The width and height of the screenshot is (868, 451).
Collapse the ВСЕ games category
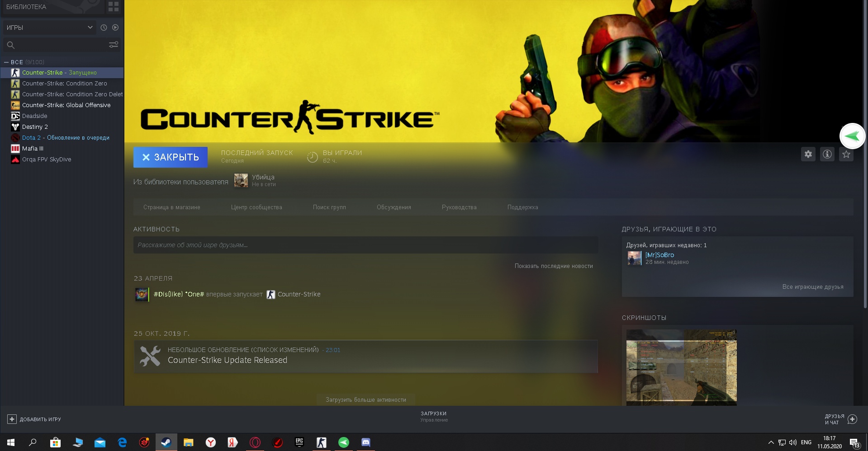point(6,62)
